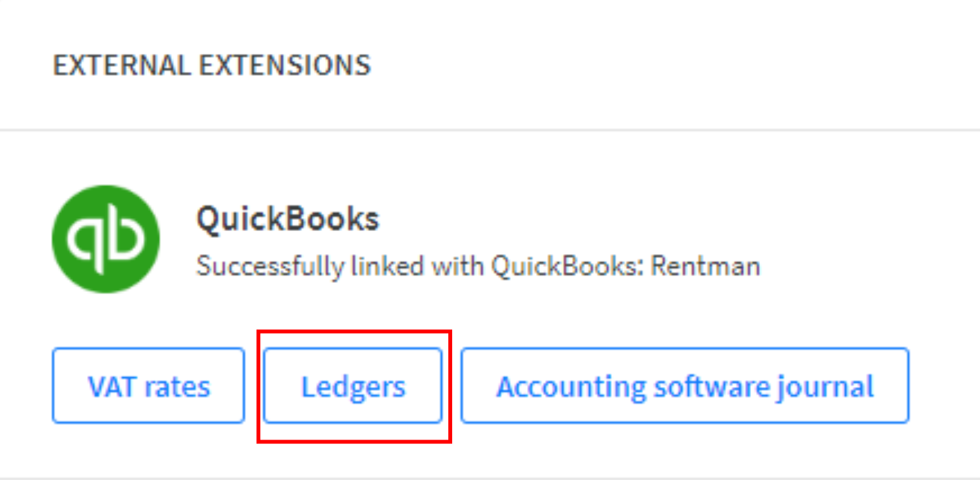The image size is (980, 480).
Task: Click the External Extensions section heading
Action: pyautogui.click(x=212, y=65)
